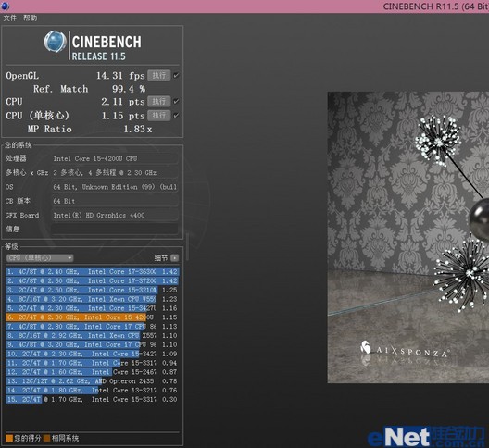Click the 您的得分 orange legend swatch
Screen dimensions: 489x448
(x=9, y=439)
